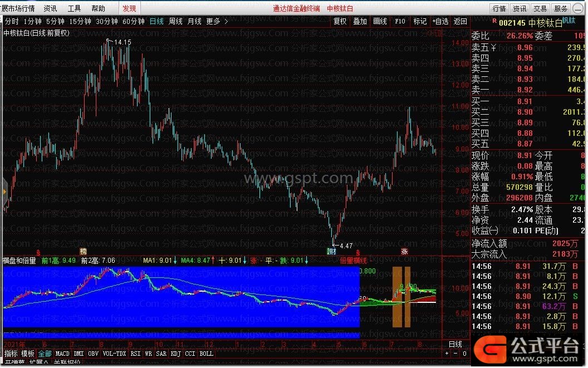Click the 行情 button at top right
The image size is (588, 368).
pyautogui.click(x=499, y=8)
